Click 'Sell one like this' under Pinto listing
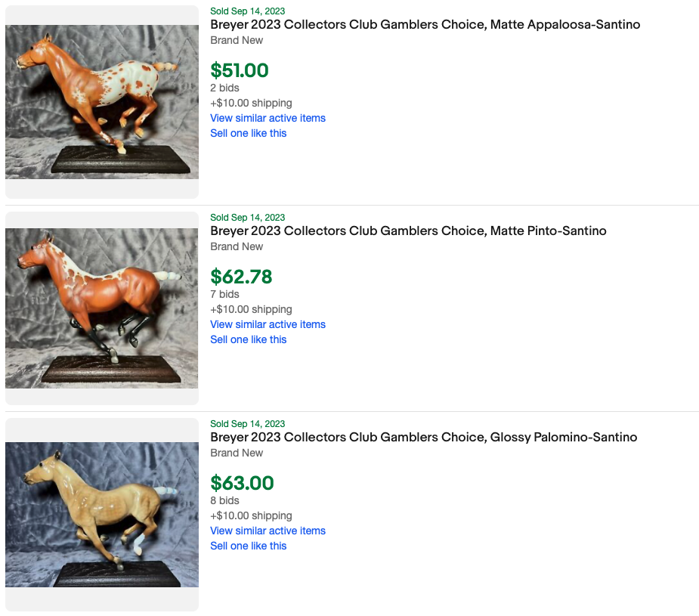This screenshot has height=616, width=699. 248,339
